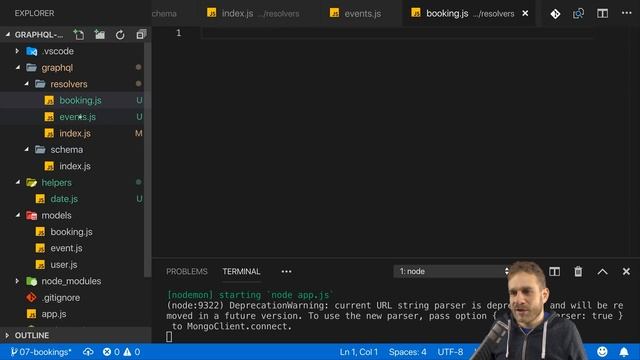Image resolution: width=640 pixels, height=360 pixels.
Task: Close the booking.js editor tab
Action: click(525, 13)
